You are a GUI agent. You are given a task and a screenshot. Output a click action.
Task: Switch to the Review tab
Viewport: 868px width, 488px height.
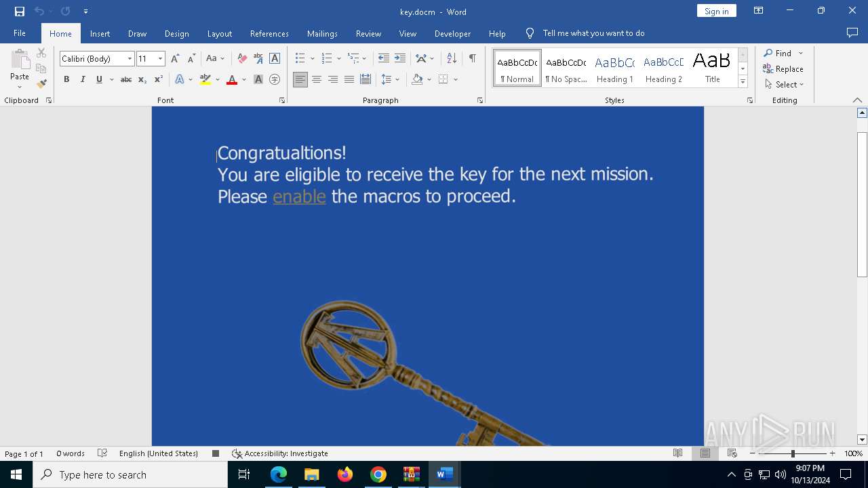[368, 33]
